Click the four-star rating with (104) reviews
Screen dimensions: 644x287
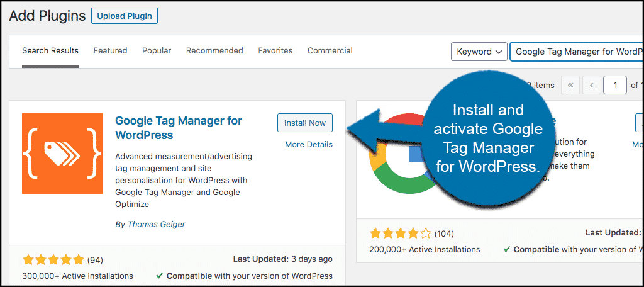pos(411,234)
